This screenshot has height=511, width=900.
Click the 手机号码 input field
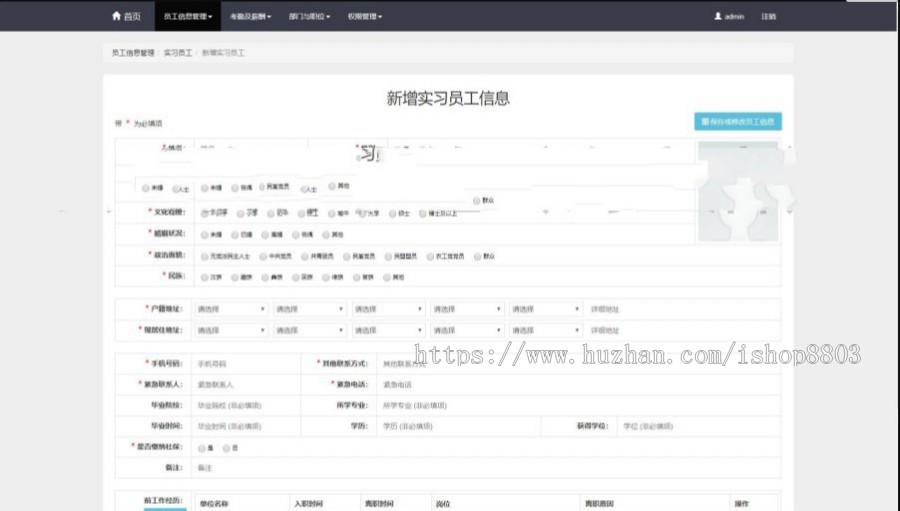pyautogui.click(x=246, y=364)
